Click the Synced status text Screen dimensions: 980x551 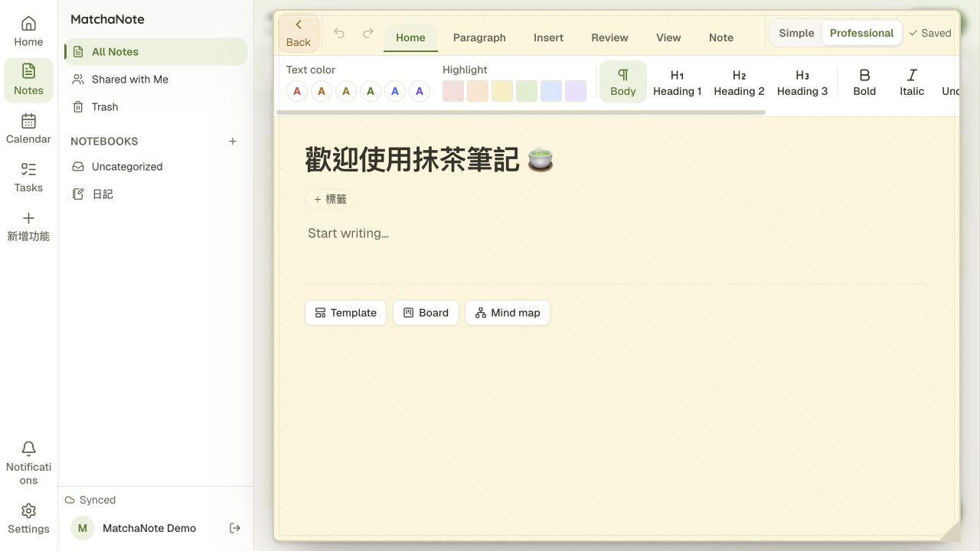97,500
